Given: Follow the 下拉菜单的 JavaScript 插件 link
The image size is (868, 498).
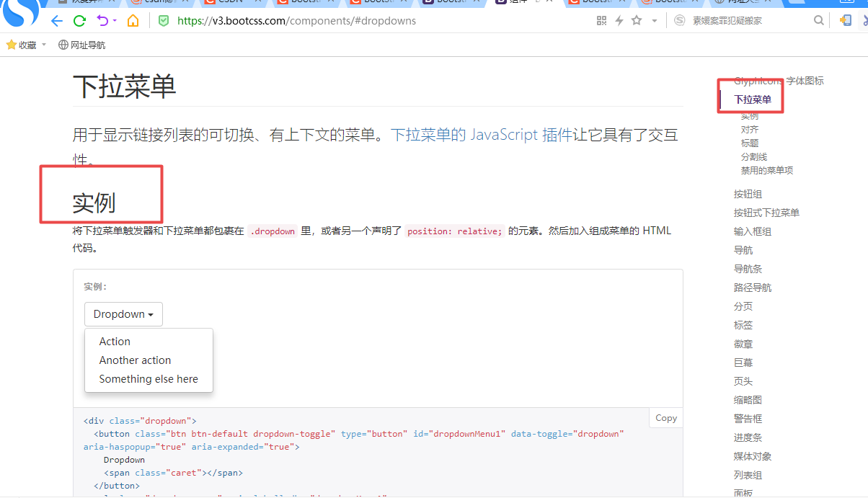Looking at the screenshot, I should click(x=482, y=135).
